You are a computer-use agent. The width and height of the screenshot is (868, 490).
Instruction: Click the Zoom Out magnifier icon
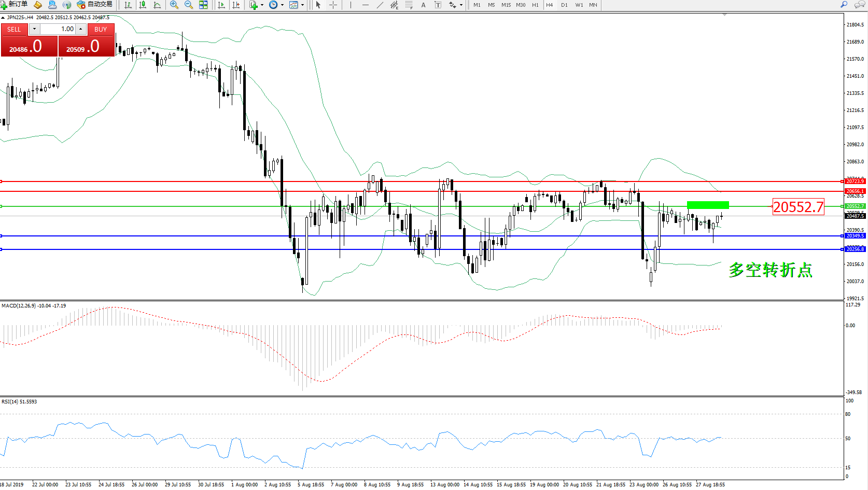tap(189, 5)
